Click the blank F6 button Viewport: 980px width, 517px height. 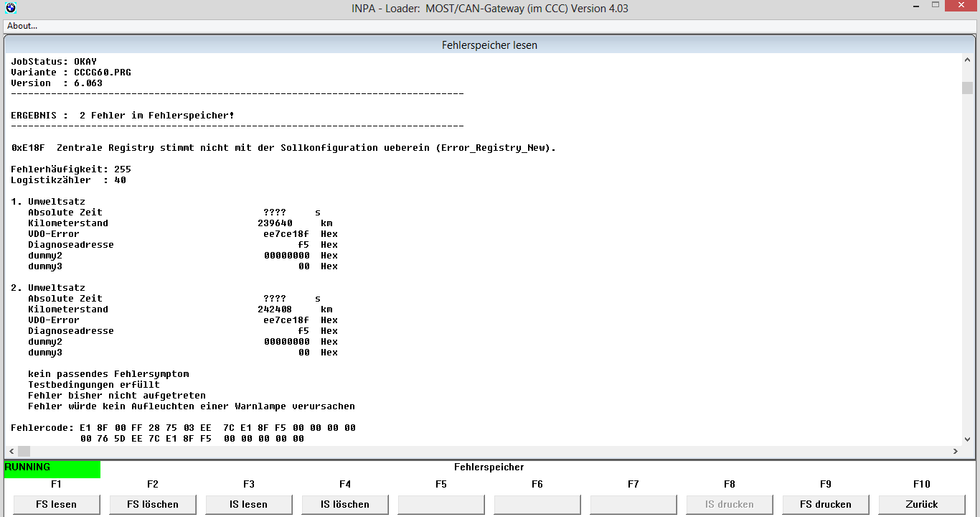537,504
